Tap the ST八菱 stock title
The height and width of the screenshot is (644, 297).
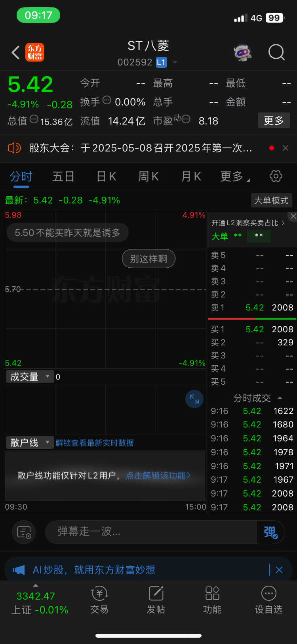(148, 46)
